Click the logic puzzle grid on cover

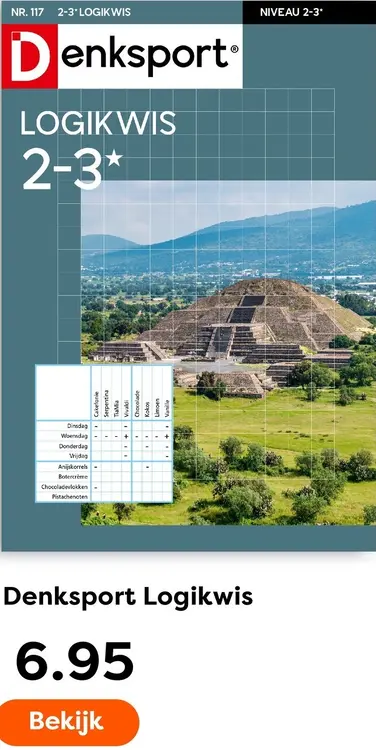pos(104,433)
